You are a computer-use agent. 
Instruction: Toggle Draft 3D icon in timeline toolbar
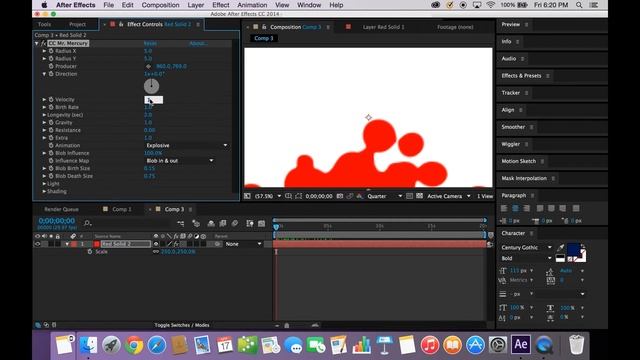(196, 223)
